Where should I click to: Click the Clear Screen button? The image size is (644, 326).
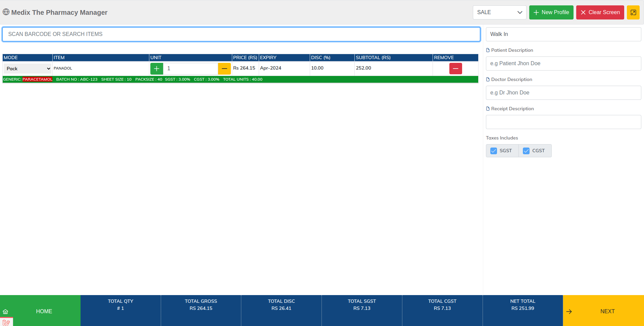[600, 12]
